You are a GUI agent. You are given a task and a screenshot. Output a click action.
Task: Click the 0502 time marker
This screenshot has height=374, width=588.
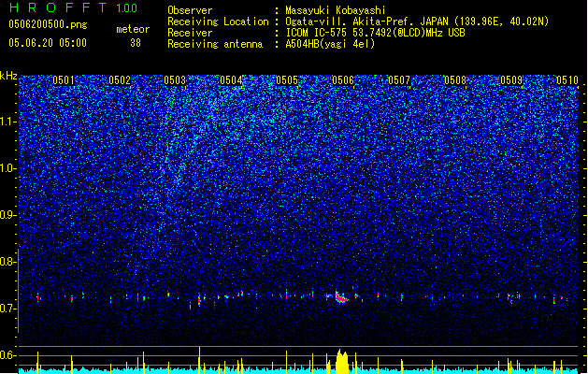(x=120, y=80)
